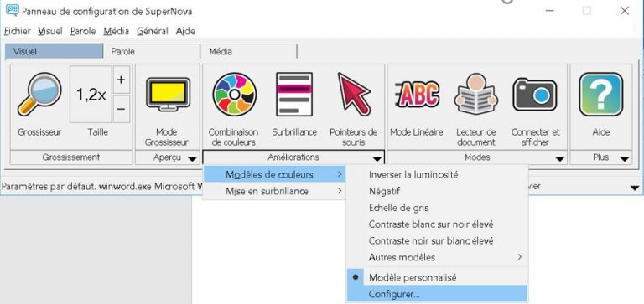Open the Parole menu in menu bar
644x304 pixels.
tap(83, 31)
